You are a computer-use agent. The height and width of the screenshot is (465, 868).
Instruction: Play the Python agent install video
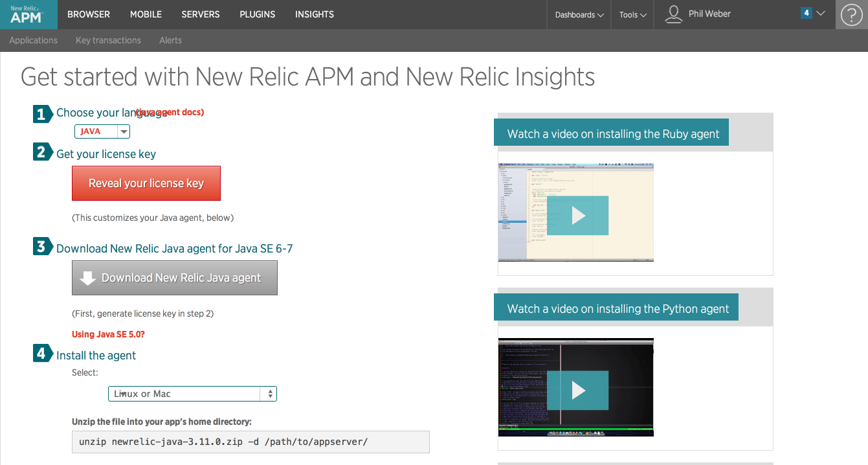tap(578, 391)
